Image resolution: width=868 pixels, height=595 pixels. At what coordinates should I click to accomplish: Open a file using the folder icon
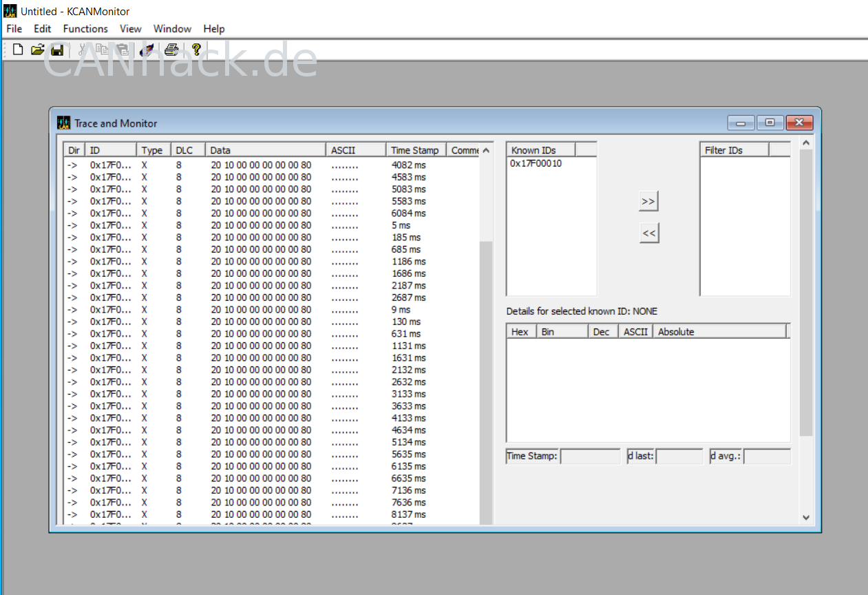pyautogui.click(x=38, y=50)
